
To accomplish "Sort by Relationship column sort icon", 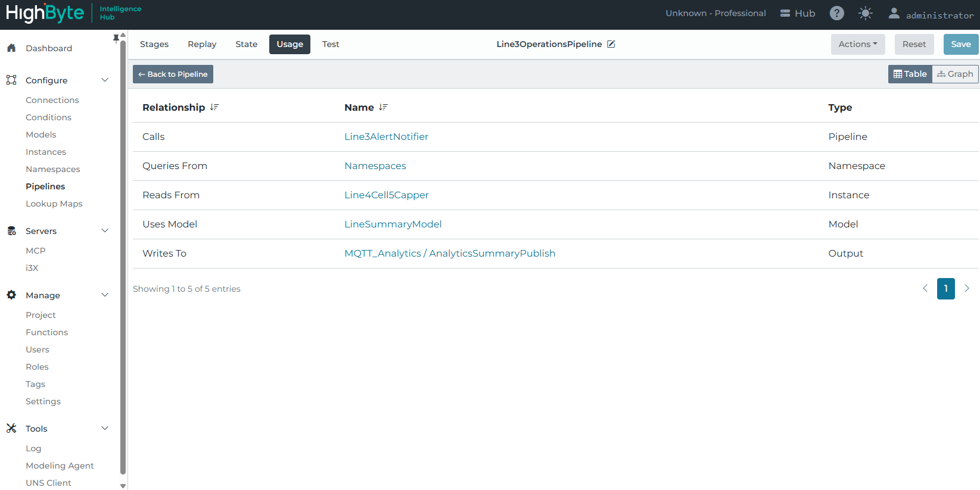I will (x=214, y=107).
